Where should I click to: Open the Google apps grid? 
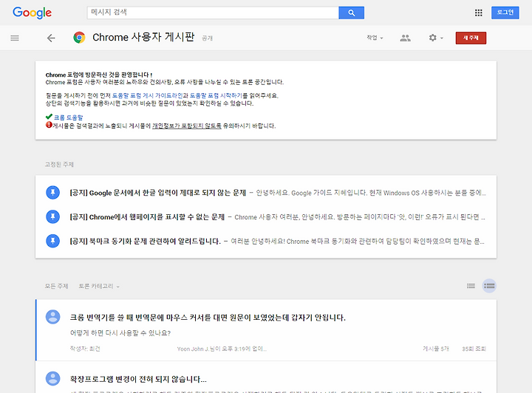tap(478, 13)
